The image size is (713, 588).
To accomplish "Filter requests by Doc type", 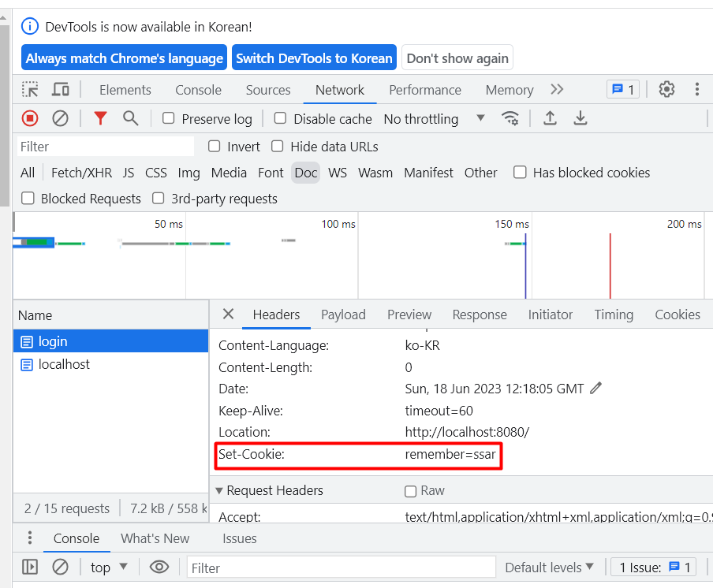I will [x=305, y=173].
